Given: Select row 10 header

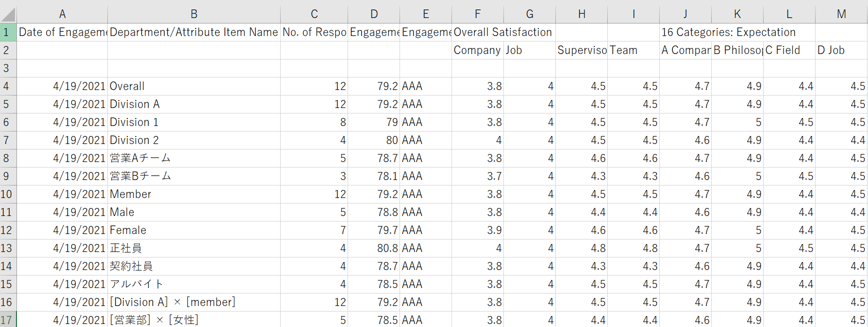Looking at the screenshot, I should pyautogui.click(x=7, y=194).
